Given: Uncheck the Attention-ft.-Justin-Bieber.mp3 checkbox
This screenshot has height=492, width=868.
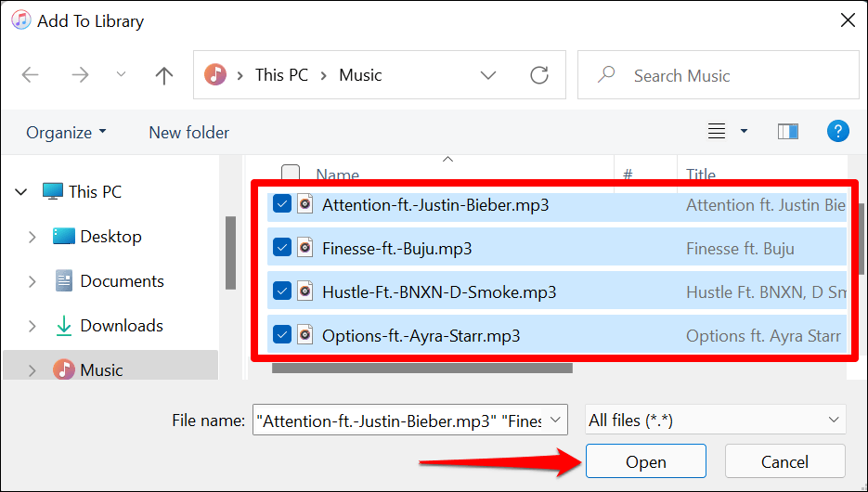Looking at the screenshot, I should (283, 204).
